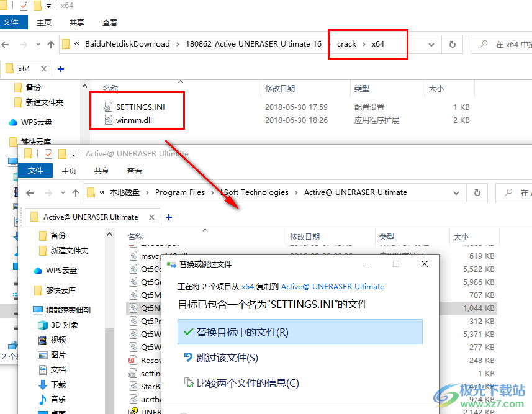The width and height of the screenshot is (532, 414).
Task: Open recent locations dropdown in x64 window
Action: coord(38,45)
